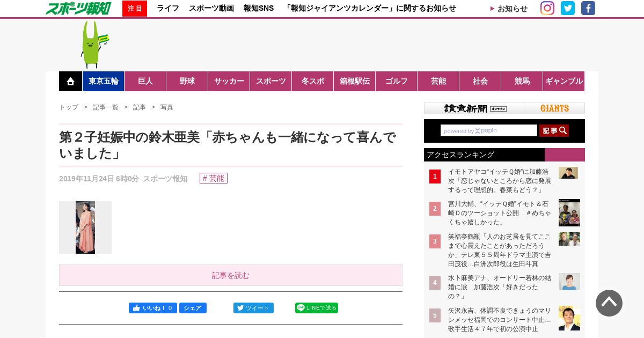Open ranking 3 笑福亭鶴瓶 article

tap(500, 250)
